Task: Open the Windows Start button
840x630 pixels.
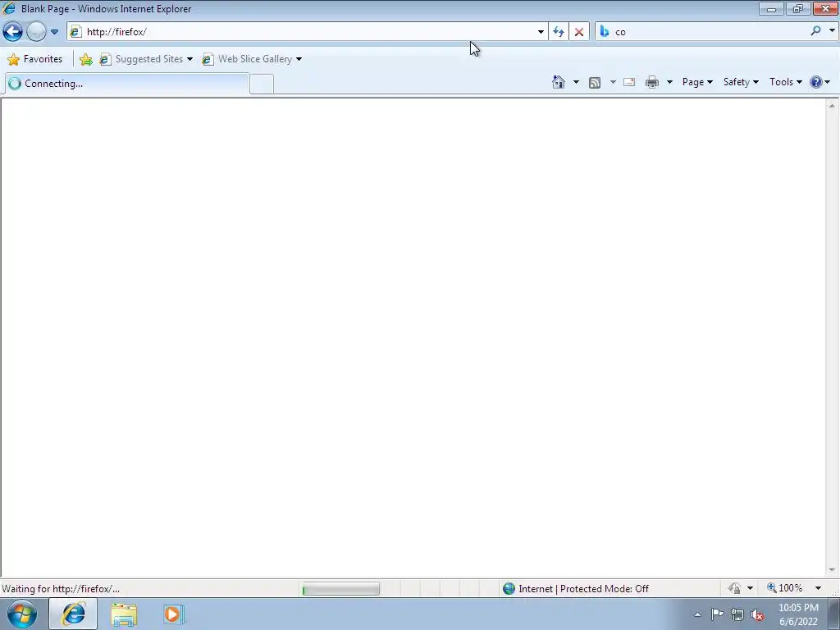Action: (22, 614)
